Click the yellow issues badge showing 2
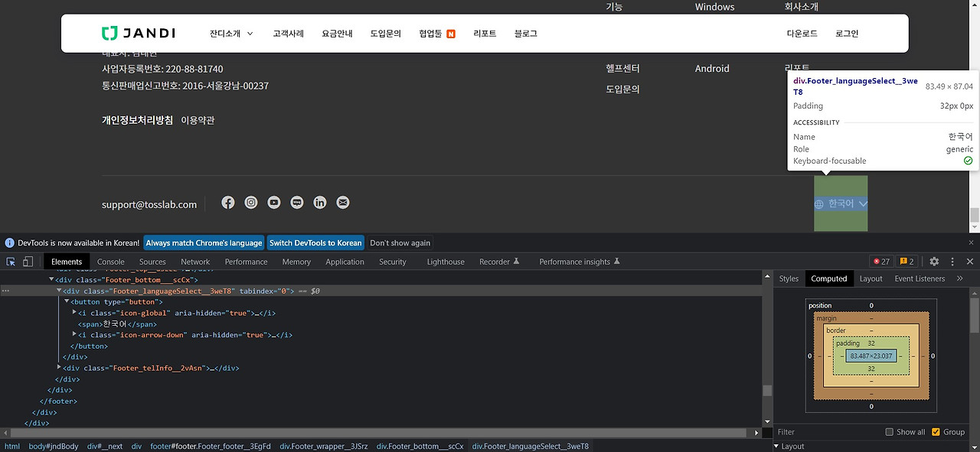Screen dimensions: 980x452 coord(906,262)
